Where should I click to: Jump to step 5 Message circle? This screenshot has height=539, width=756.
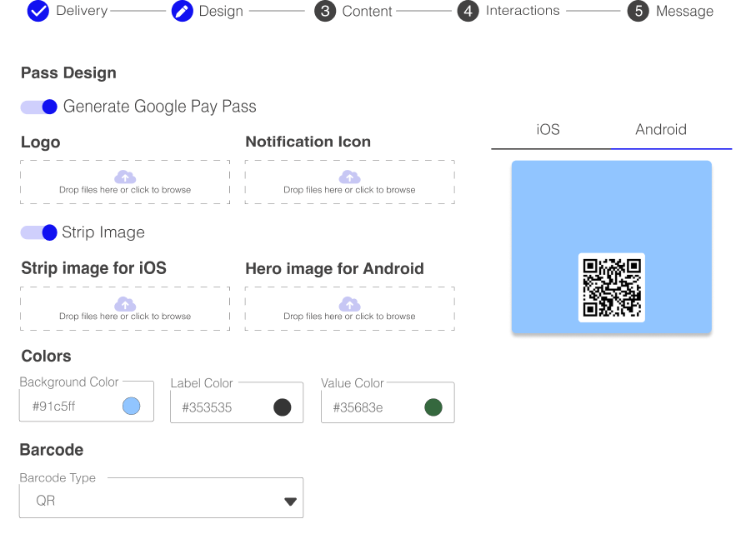[x=638, y=11]
